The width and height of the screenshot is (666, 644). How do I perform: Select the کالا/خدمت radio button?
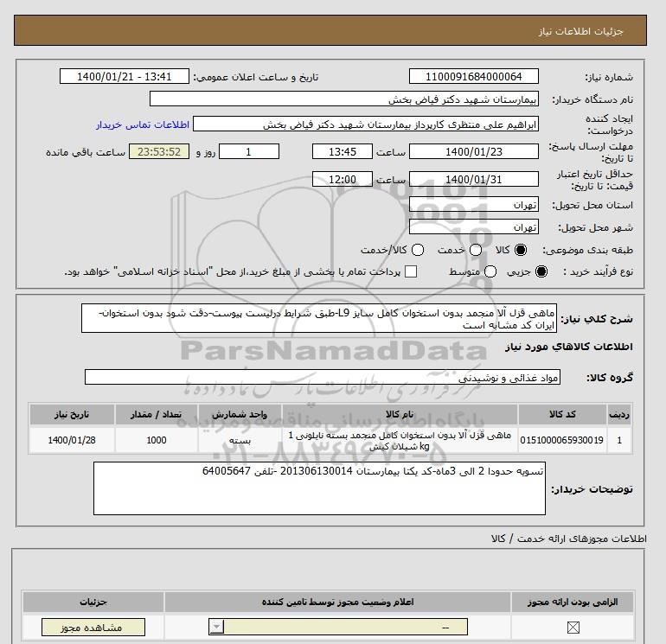(x=418, y=250)
